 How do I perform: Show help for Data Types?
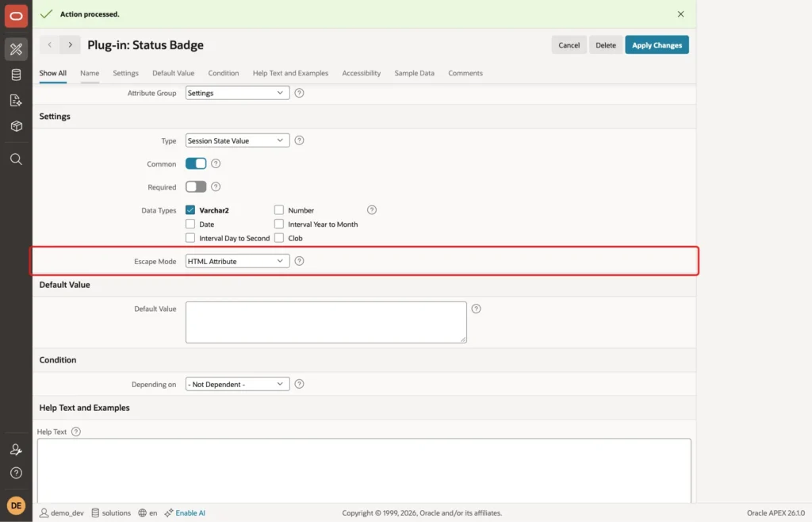[x=372, y=209]
